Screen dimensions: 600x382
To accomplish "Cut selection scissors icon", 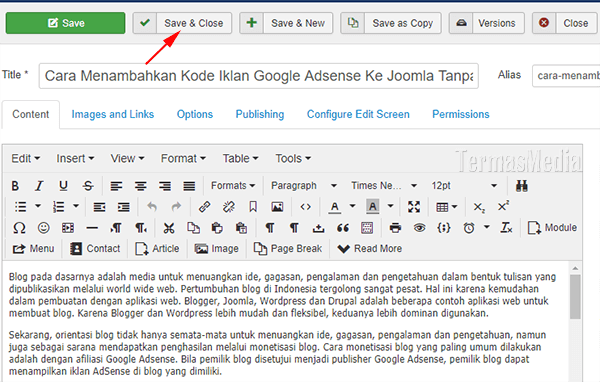I will click(169, 228).
